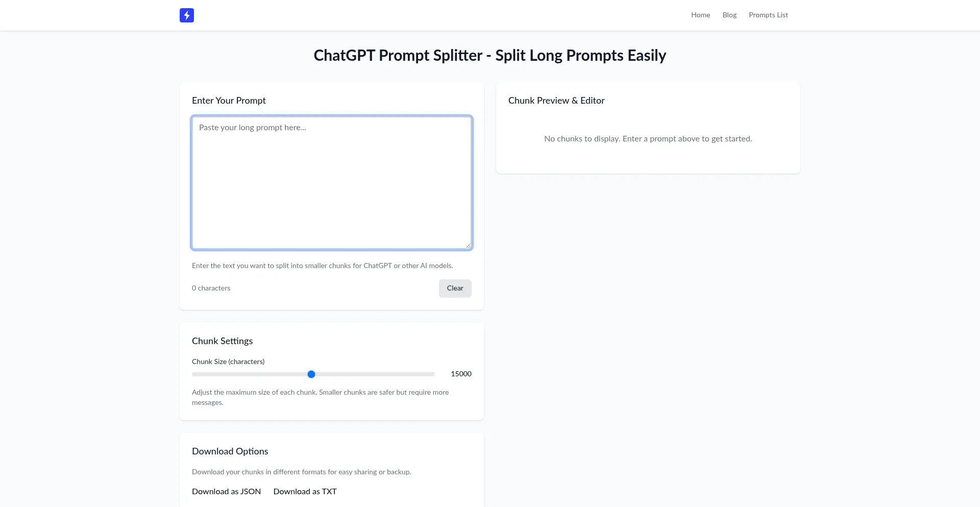Click the lightning bolt logo icon
This screenshot has width=980, height=507.
(187, 15)
